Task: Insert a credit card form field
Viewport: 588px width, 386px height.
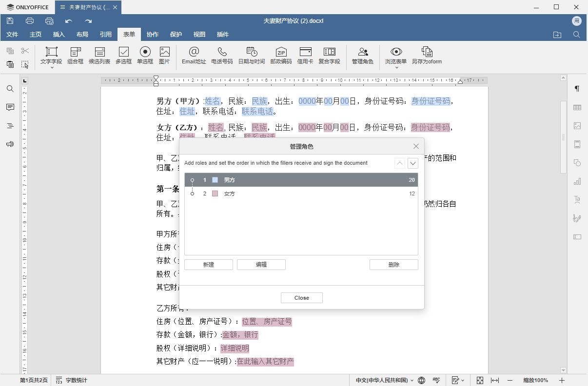Action: pos(305,56)
